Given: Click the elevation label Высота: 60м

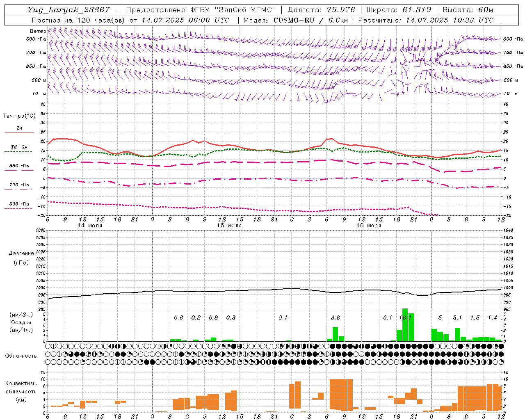Looking at the screenshot, I should 468,10.
